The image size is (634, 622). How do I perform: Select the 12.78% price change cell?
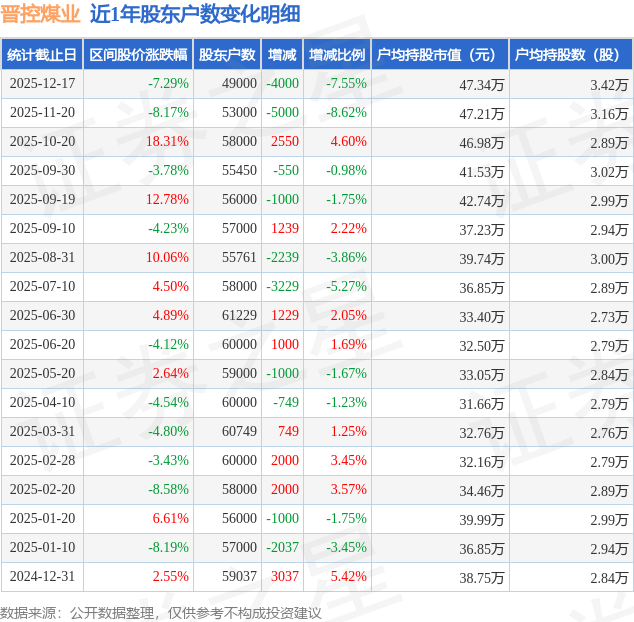(167, 200)
